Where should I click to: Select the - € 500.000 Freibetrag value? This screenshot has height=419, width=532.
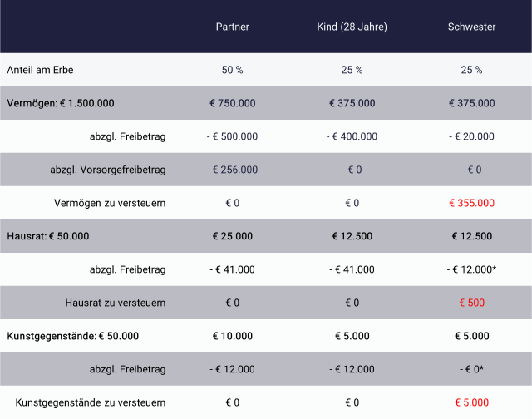click(x=232, y=136)
